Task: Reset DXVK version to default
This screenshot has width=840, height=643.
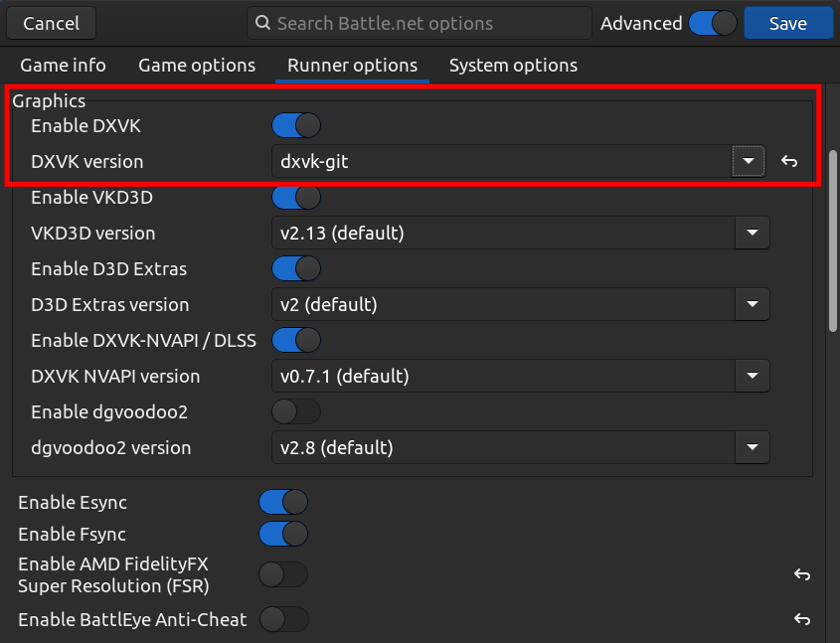Action: tap(789, 162)
